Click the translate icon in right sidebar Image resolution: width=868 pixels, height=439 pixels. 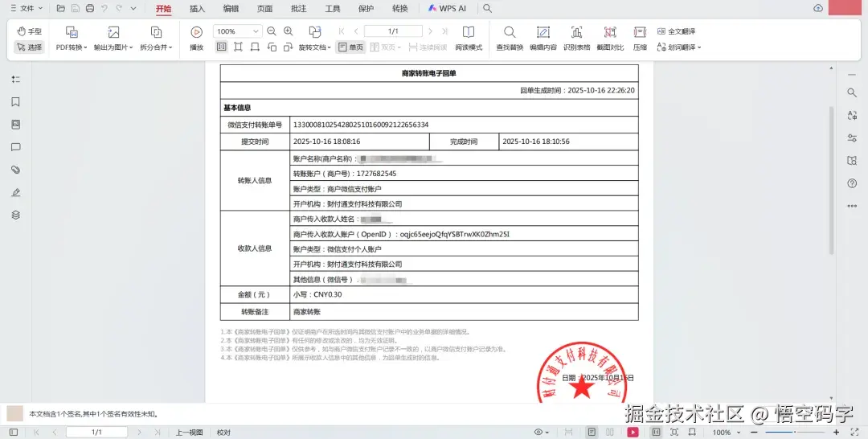[852, 115]
